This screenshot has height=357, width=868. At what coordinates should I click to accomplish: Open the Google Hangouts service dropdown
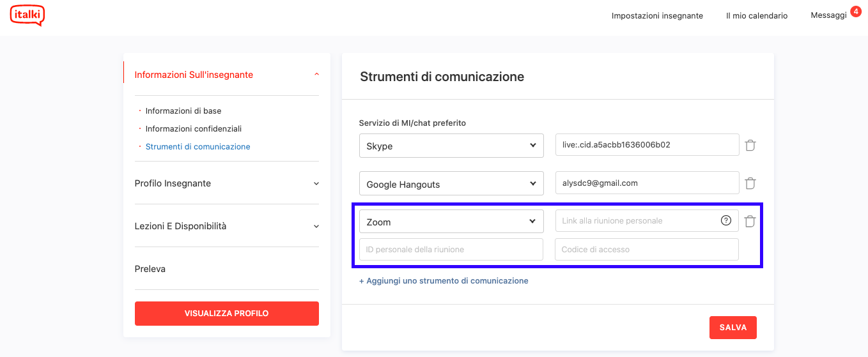pos(451,183)
